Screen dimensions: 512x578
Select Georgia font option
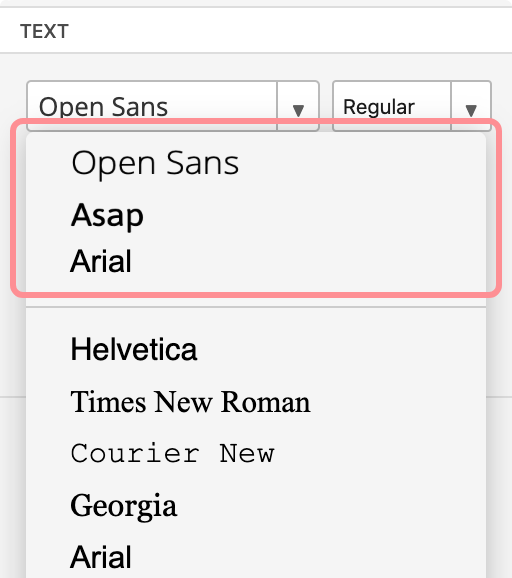[x=256, y=506]
